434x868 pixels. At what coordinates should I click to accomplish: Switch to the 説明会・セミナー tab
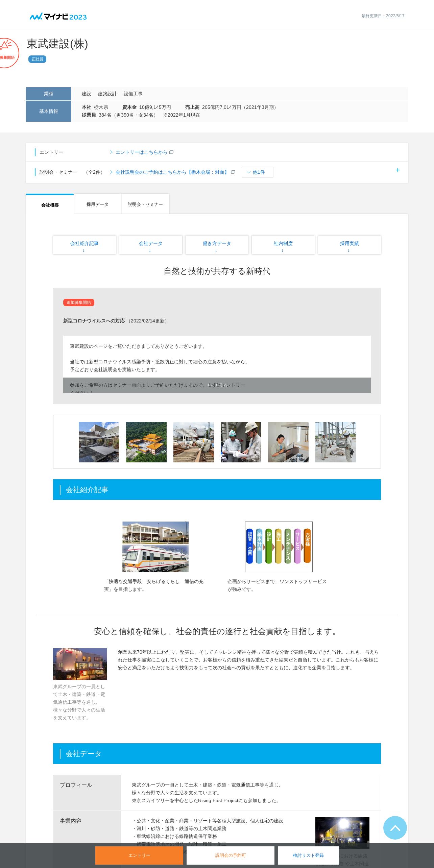click(x=145, y=204)
